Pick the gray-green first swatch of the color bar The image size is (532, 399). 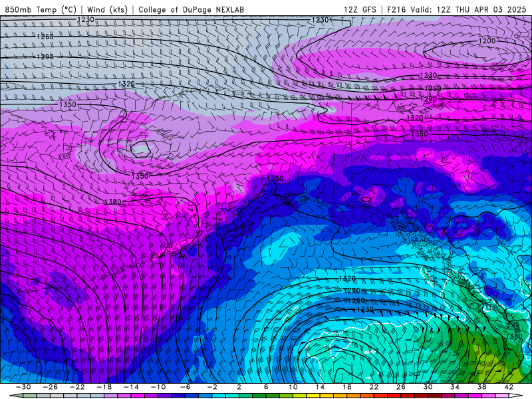pyautogui.click(x=29, y=396)
